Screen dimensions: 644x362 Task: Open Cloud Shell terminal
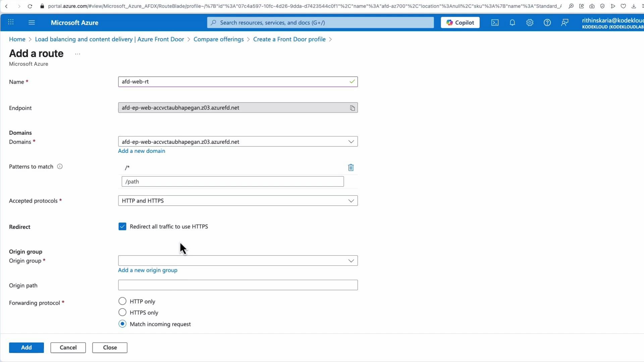(495, 22)
